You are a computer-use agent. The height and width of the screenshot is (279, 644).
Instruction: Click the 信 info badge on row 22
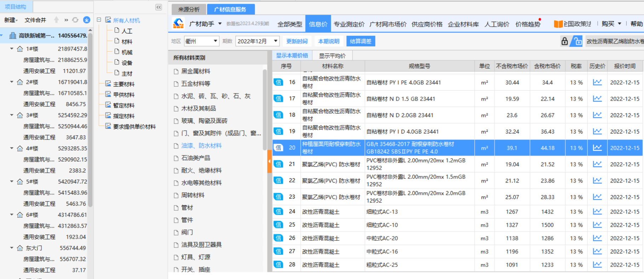coord(279,181)
